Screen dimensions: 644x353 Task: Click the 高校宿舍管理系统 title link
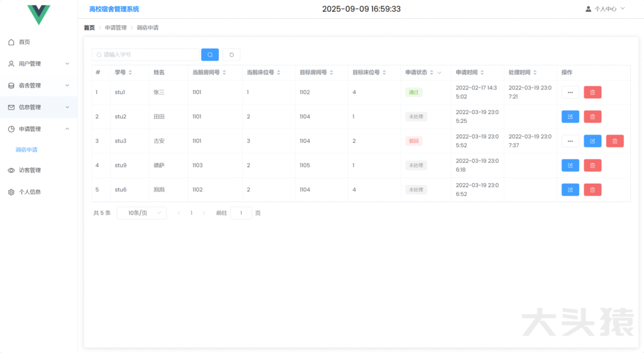[x=114, y=9]
